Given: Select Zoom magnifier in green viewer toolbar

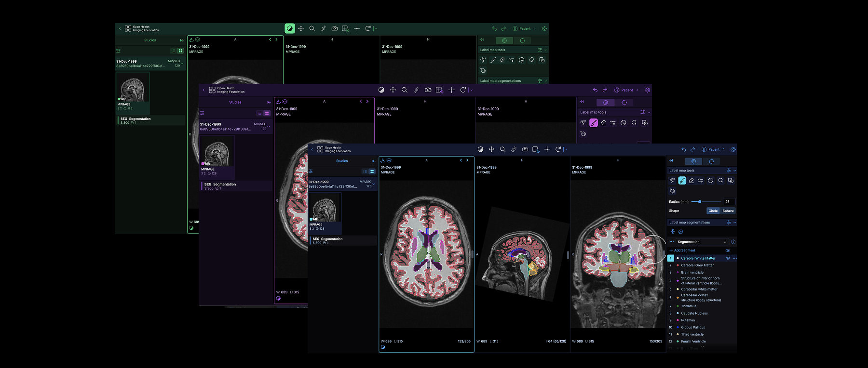Looking at the screenshot, I should pos(312,28).
